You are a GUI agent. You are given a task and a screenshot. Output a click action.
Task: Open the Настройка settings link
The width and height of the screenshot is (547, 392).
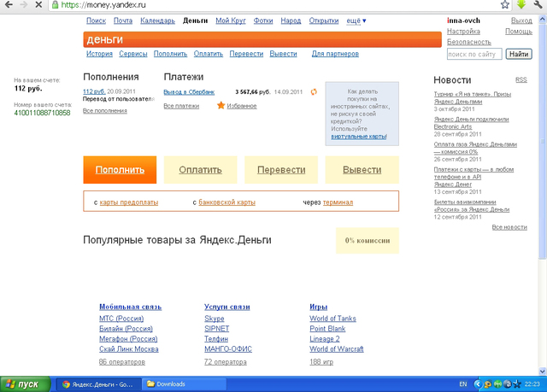click(463, 32)
